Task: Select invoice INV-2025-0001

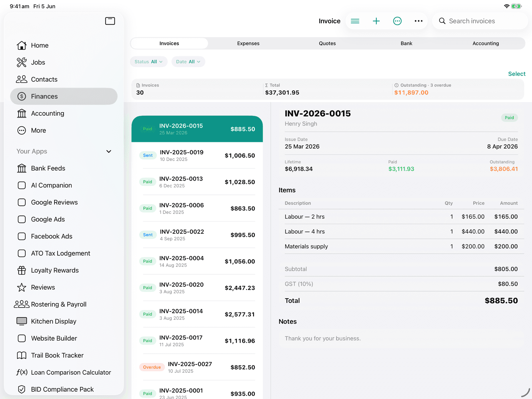Action: [197, 390]
